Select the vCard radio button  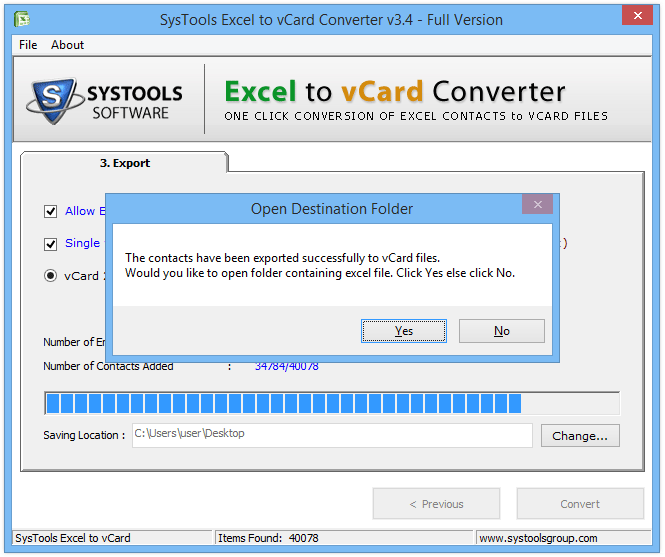50,276
